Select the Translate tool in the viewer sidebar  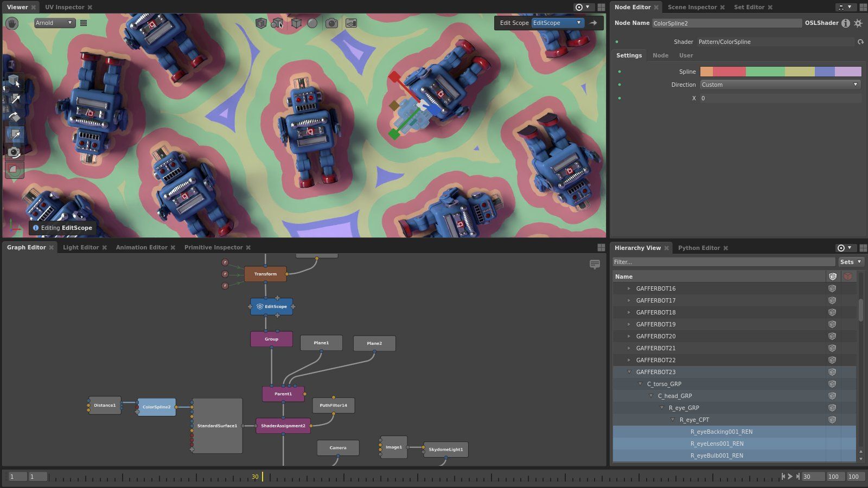(15, 99)
